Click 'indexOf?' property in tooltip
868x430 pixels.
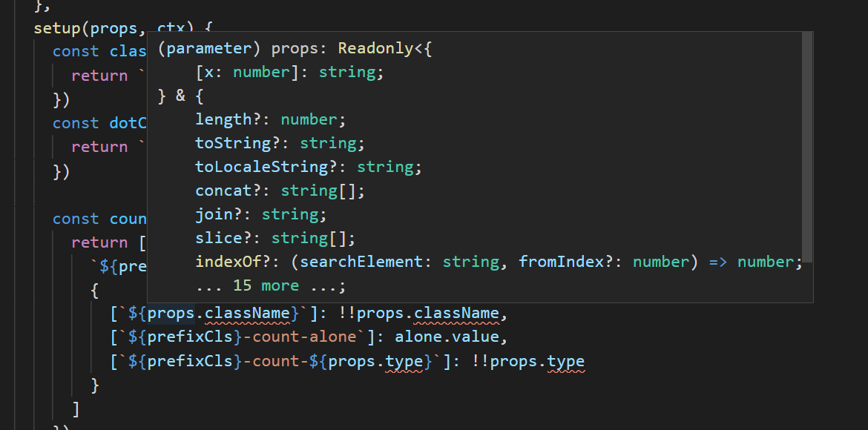click(x=233, y=262)
